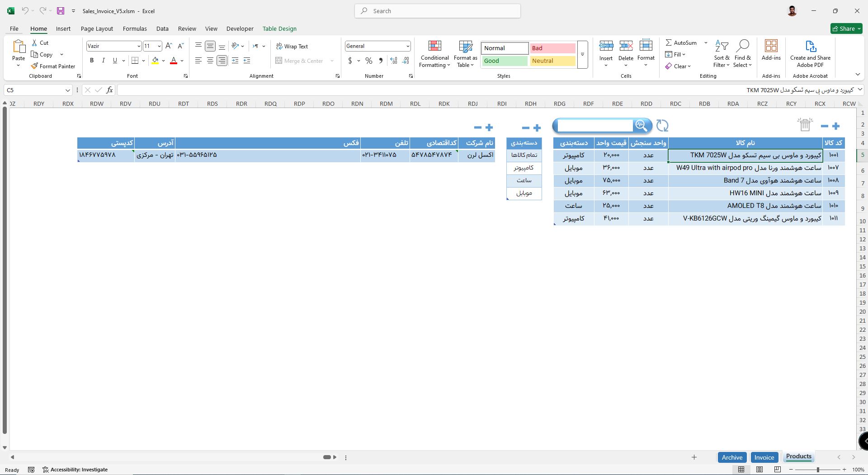The width and height of the screenshot is (868, 475).
Task: Click the product search input box
Action: (595, 125)
